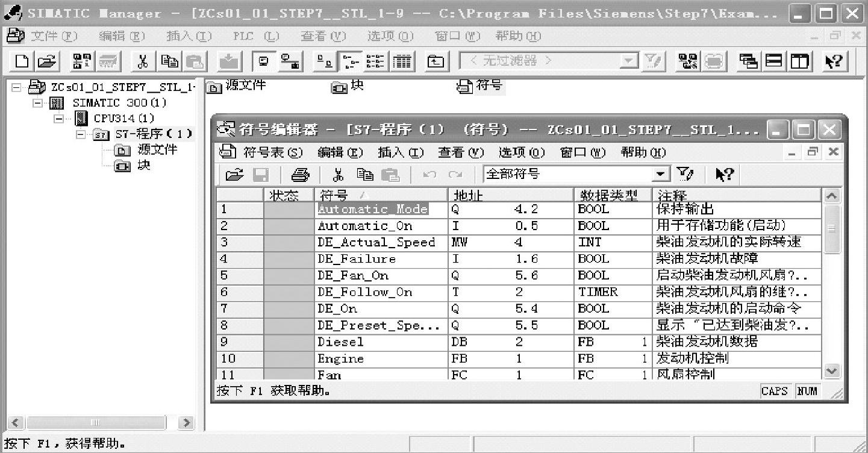This screenshot has width=868, height=453.
Task: Select the DE_Actual_Speed symbol cell
Action: tap(381, 243)
